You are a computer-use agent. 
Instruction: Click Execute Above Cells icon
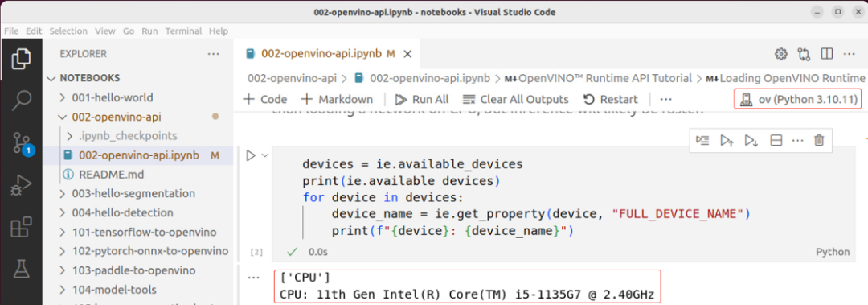coord(727,140)
